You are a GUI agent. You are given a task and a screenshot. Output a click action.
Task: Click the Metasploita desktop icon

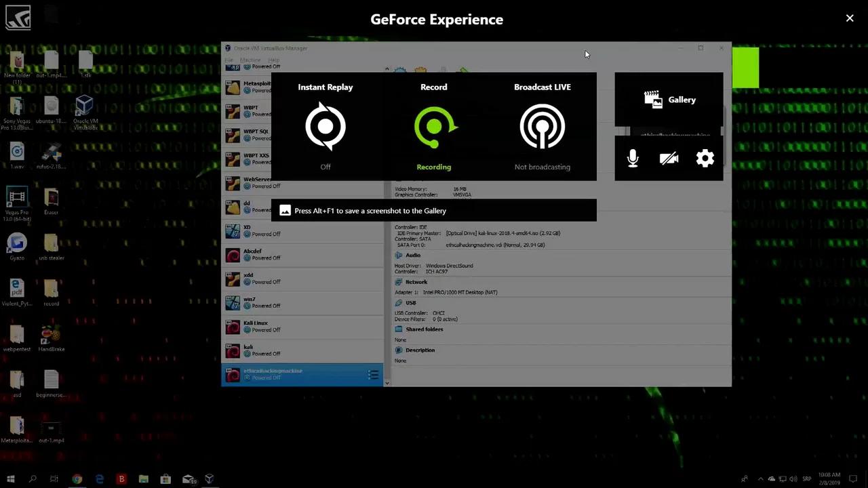(x=17, y=430)
